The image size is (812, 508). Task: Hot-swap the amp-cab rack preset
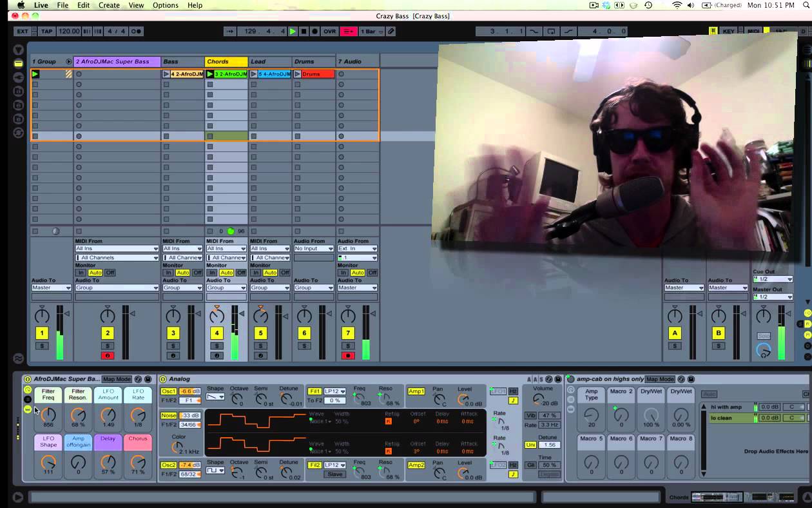coord(681,379)
